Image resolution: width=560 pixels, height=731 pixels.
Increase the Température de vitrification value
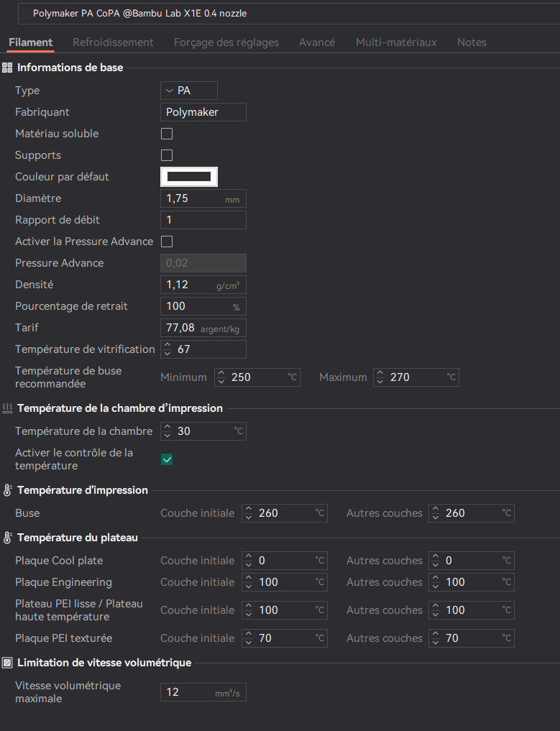(x=167, y=346)
